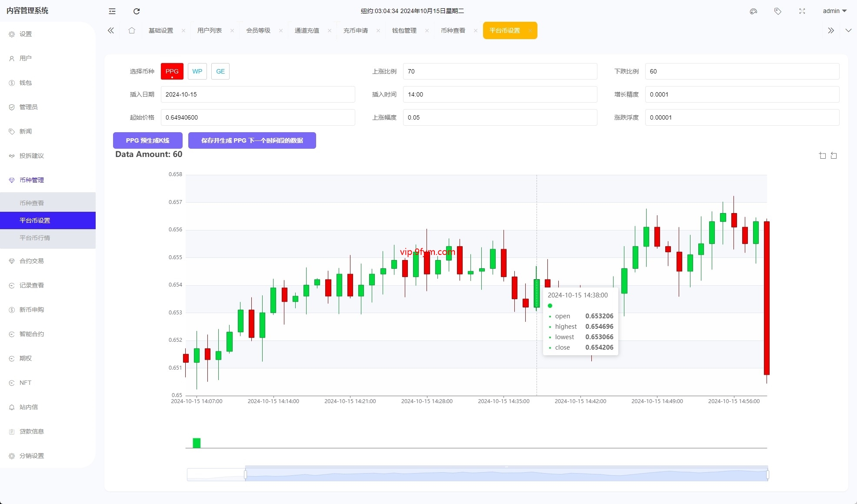This screenshot has height=504, width=857.
Task: Expand the 合约交易 sidebar menu
Action: (32, 261)
